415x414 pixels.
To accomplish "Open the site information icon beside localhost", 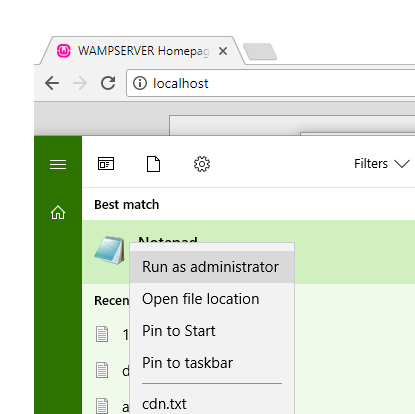I will point(140,83).
